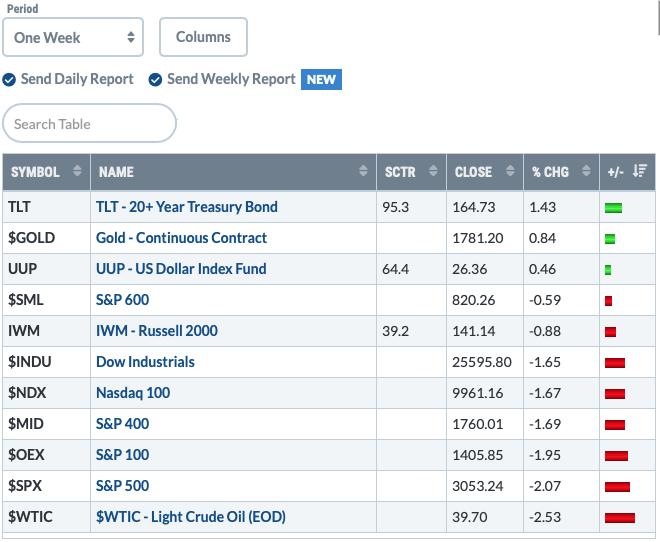Screen dimensions: 660x542
Task: Open the S&P 100 link
Action: tap(122, 454)
